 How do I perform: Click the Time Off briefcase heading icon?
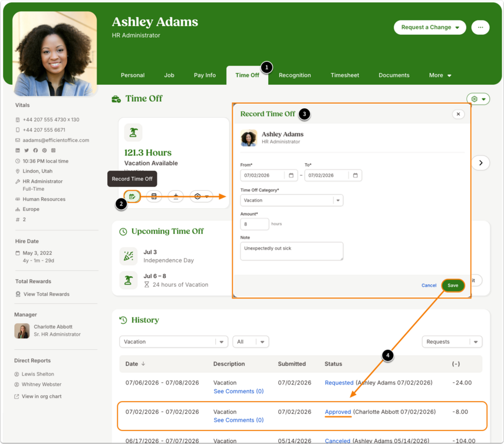(x=116, y=99)
